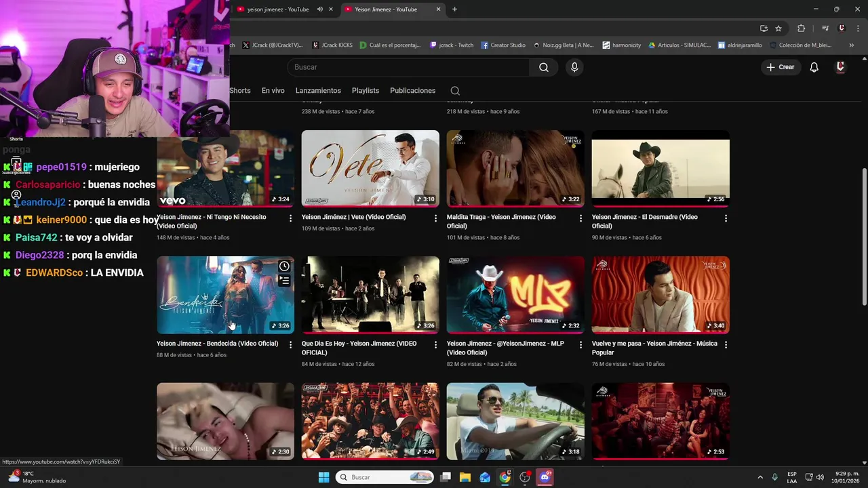
Task: Submit the YouTube search with the magnifier button
Action: click(543, 67)
